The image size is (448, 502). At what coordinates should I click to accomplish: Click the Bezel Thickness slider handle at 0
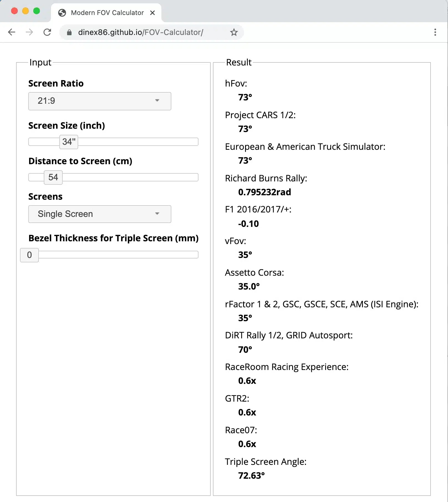click(29, 255)
